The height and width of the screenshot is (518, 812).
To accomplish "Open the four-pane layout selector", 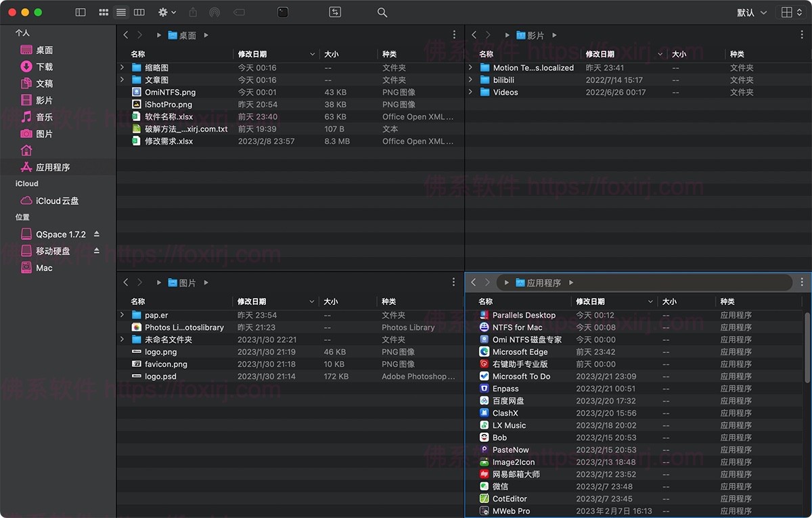I will (789, 11).
